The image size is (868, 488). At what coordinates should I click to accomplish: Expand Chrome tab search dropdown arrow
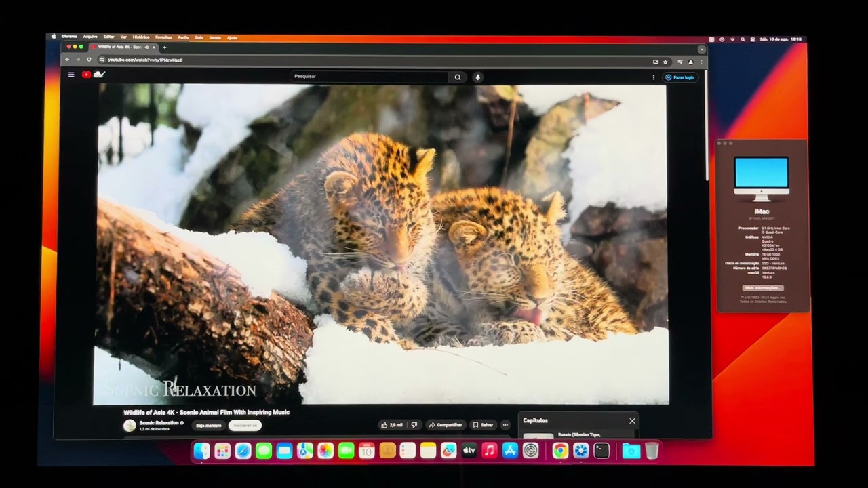pyautogui.click(x=701, y=49)
